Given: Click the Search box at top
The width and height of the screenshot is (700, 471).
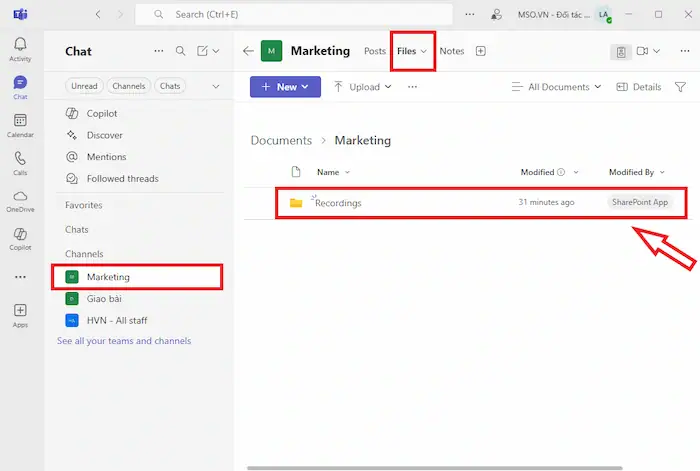Looking at the screenshot, I should pyautogui.click(x=300, y=15).
